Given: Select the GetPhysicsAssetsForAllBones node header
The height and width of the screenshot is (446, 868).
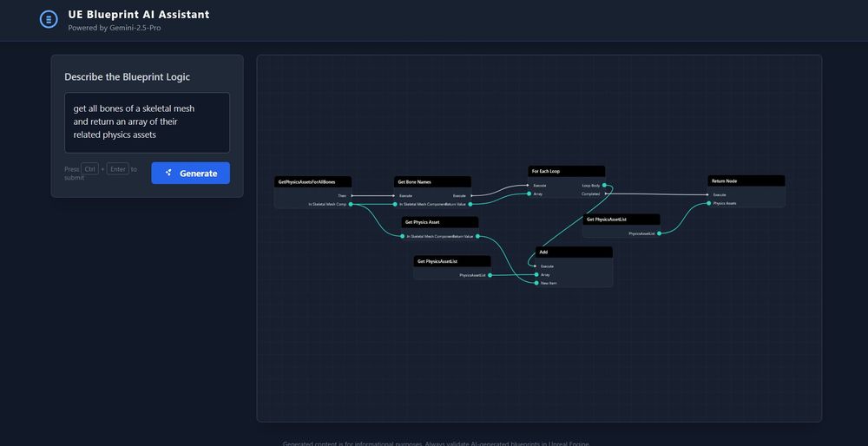Looking at the screenshot, I should pyautogui.click(x=312, y=182).
